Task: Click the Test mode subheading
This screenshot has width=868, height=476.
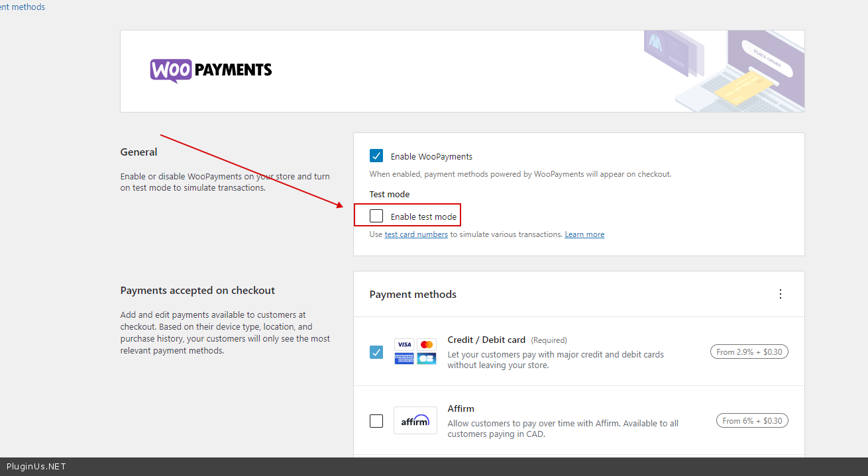Action: pos(390,195)
